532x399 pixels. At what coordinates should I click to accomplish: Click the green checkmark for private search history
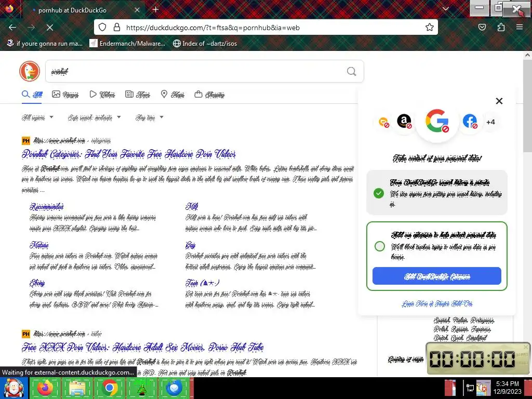[x=379, y=193]
